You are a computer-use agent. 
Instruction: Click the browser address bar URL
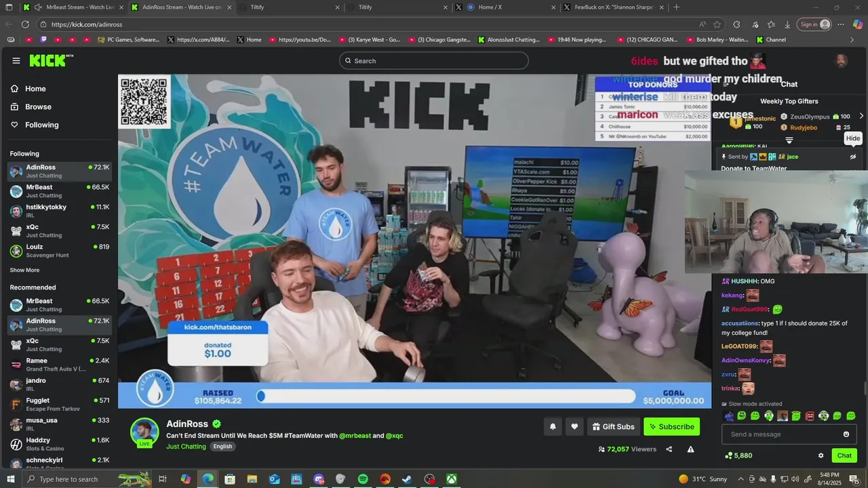87,24
